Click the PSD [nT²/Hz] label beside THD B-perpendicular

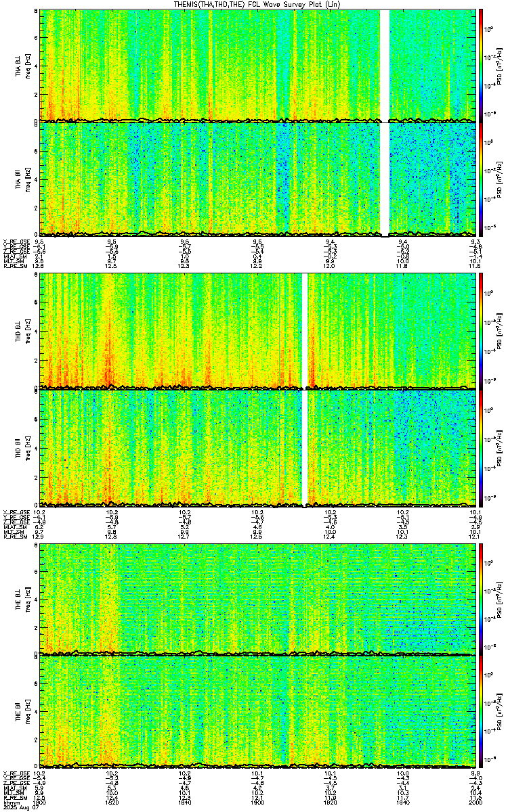click(x=498, y=331)
